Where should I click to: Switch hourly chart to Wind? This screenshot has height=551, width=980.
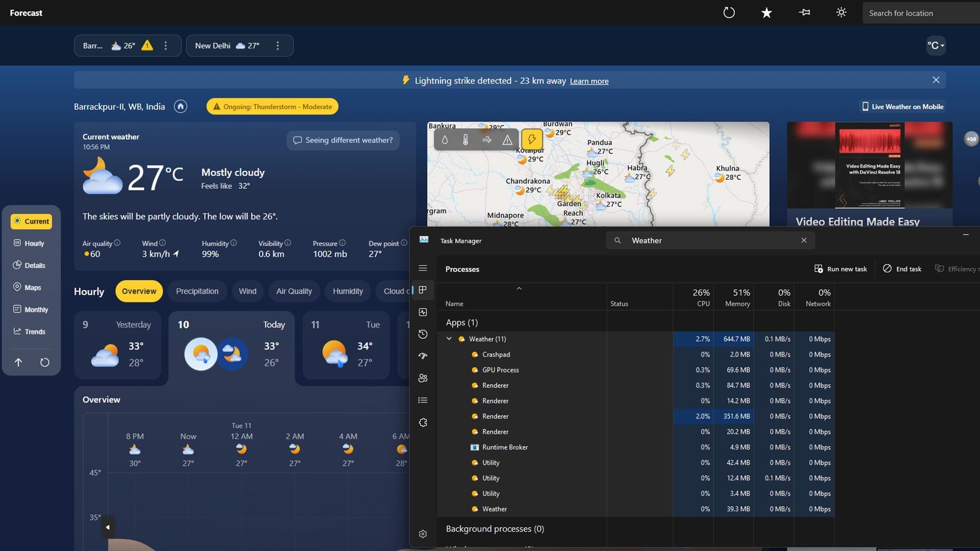pyautogui.click(x=248, y=291)
